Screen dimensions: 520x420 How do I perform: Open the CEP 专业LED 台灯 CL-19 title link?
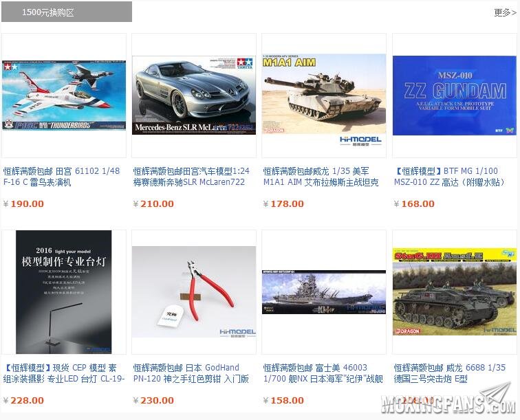pos(64,373)
